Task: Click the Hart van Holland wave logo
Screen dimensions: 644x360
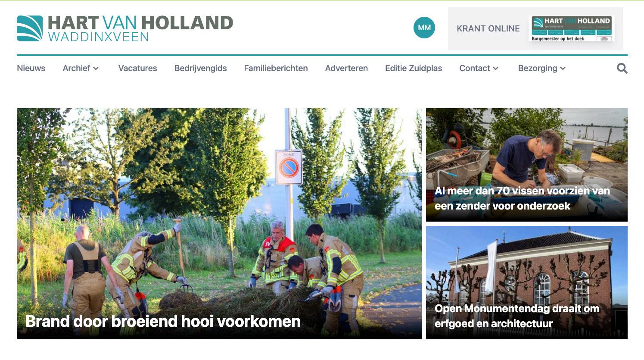Action: pyautogui.click(x=30, y=28)
